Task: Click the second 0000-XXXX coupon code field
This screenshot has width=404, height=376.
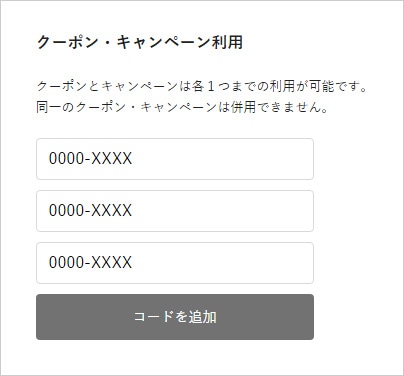Action: (x=175, y=211)
